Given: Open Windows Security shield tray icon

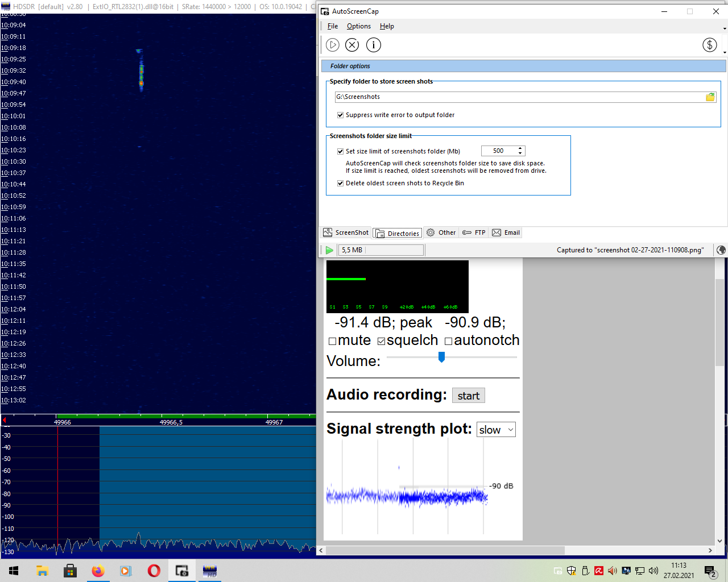Looking at the screenshot, I should coord(572,571).
